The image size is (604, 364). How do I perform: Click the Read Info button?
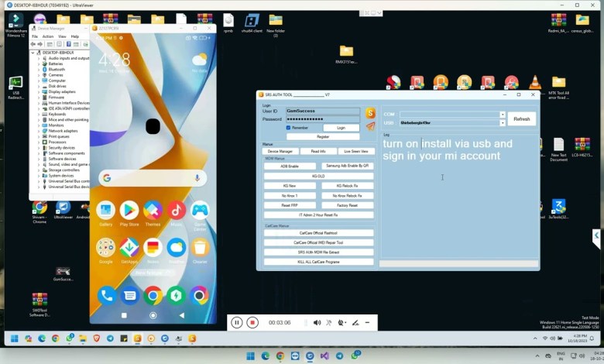[x=318, y=151]
